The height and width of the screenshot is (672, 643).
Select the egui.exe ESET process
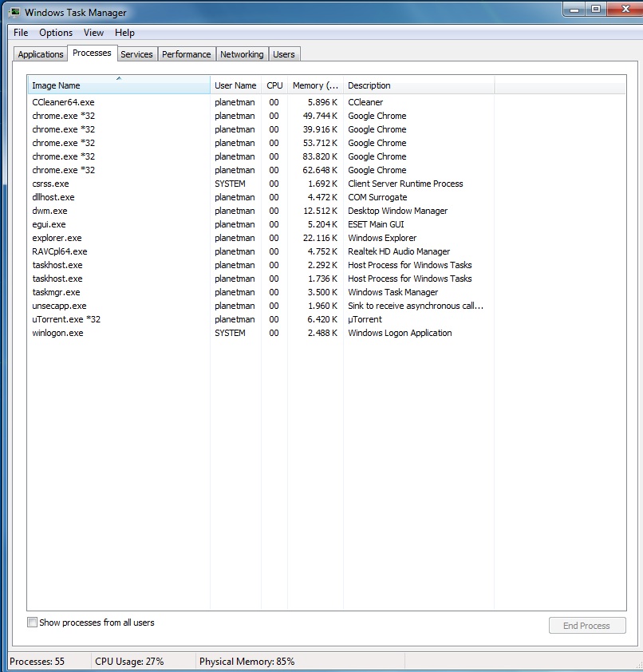tap(49, 224)
